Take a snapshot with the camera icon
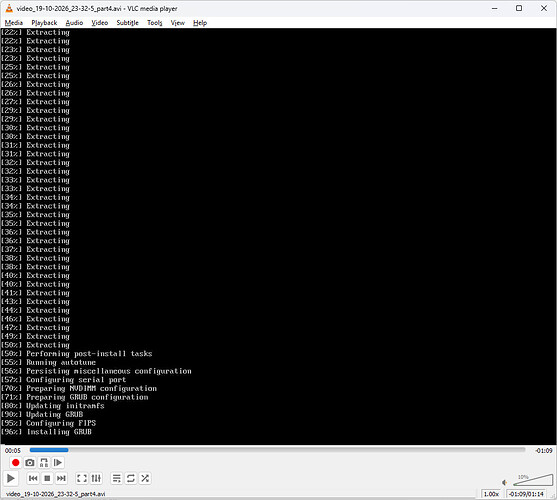The height and width of the screenshot is (500, 557). (30, 462)
